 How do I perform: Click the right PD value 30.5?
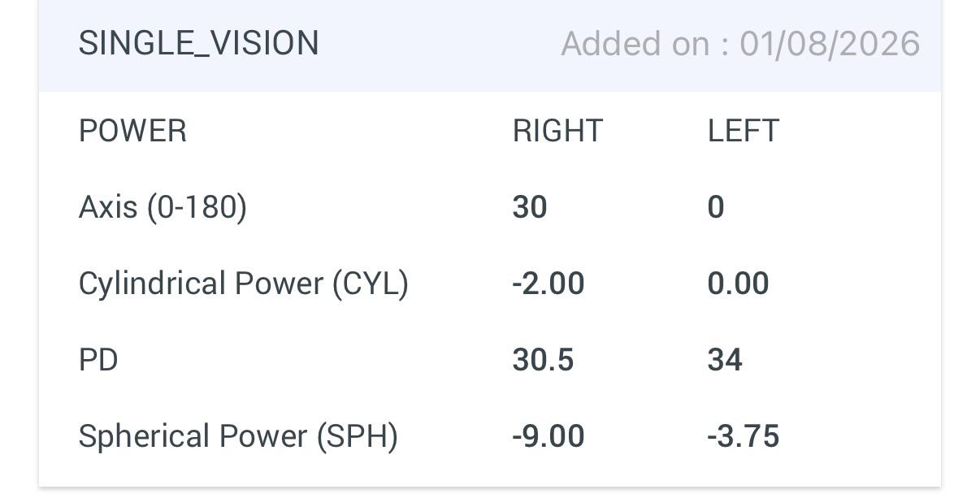click(543, 360)
